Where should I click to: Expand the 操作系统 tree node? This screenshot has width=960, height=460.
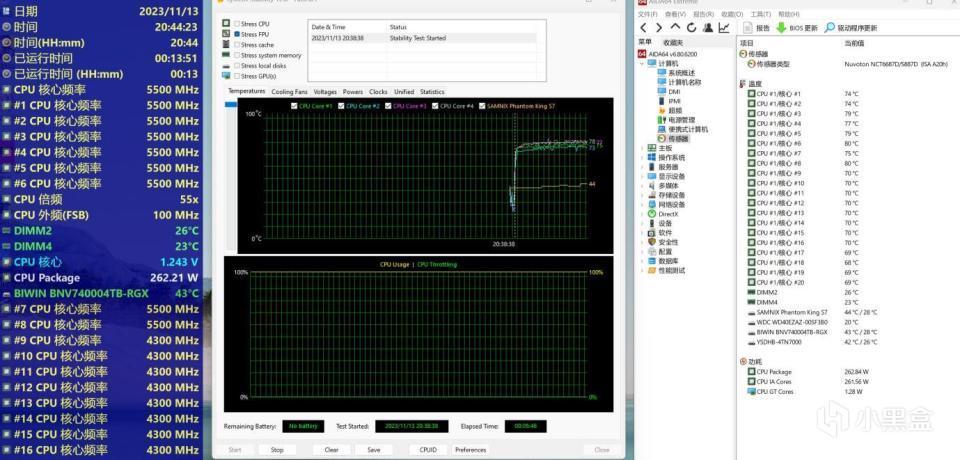pyautogui.click(x=642, y=157)
